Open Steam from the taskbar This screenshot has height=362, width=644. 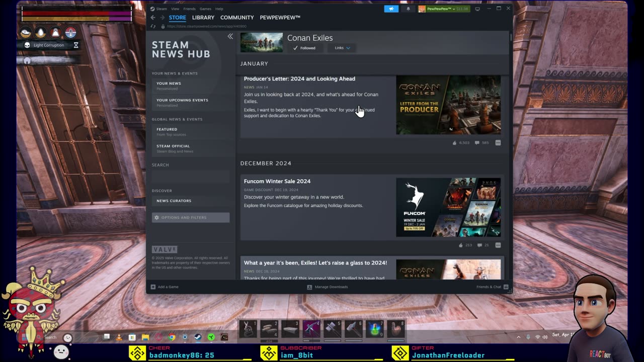click(198, 337)
